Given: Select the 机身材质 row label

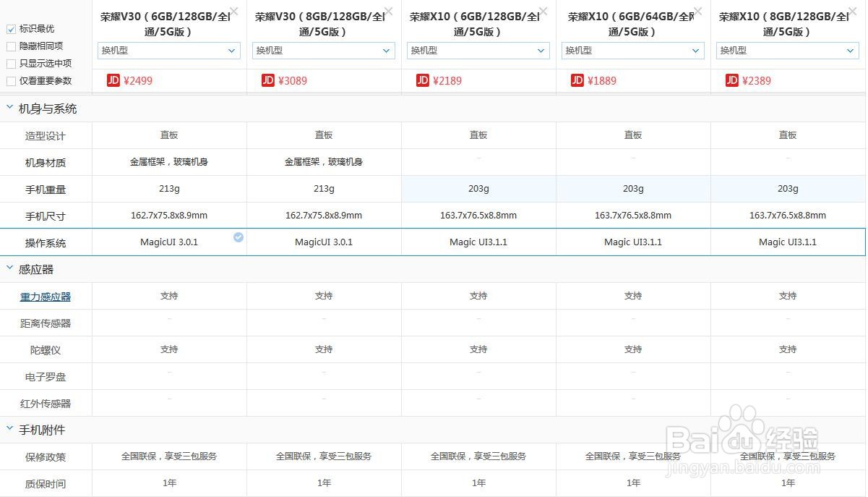Looking at the screenshot, I should coord(46,163).
